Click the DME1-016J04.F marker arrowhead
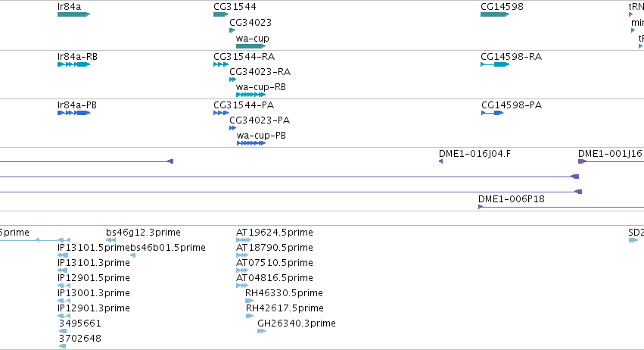The image size is (644, 350). [x=440, y=161]
